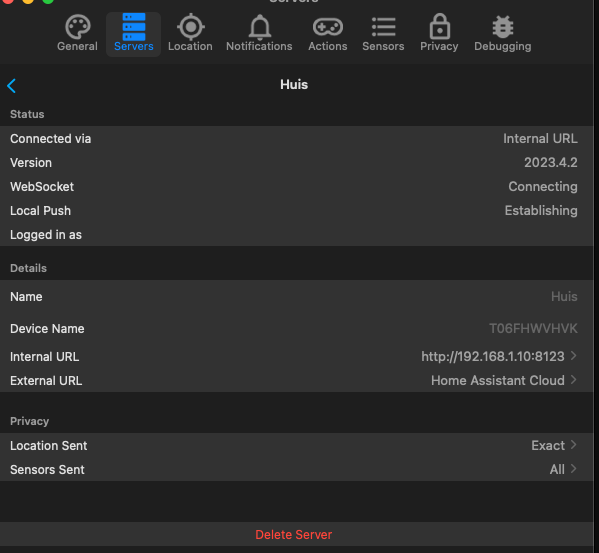The width and height of the screenshot is (599, 553).
Task: Click the http://192.168.1.10:8123 address
Action: tap(493, 357)
